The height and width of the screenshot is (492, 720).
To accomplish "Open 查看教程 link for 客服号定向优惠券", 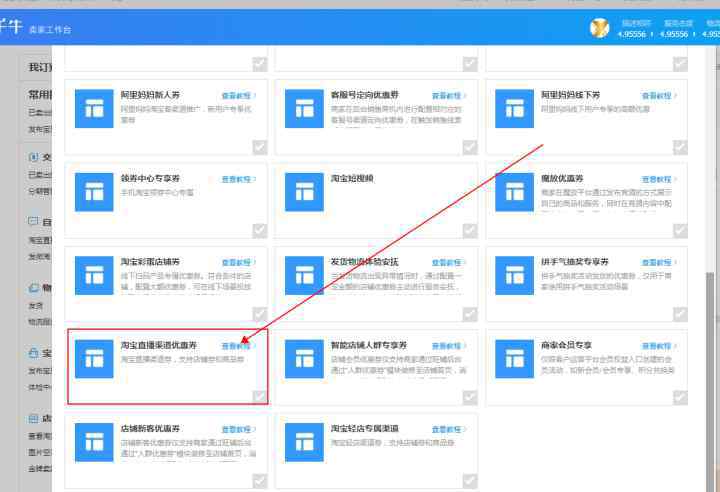I will coord(449,96).
